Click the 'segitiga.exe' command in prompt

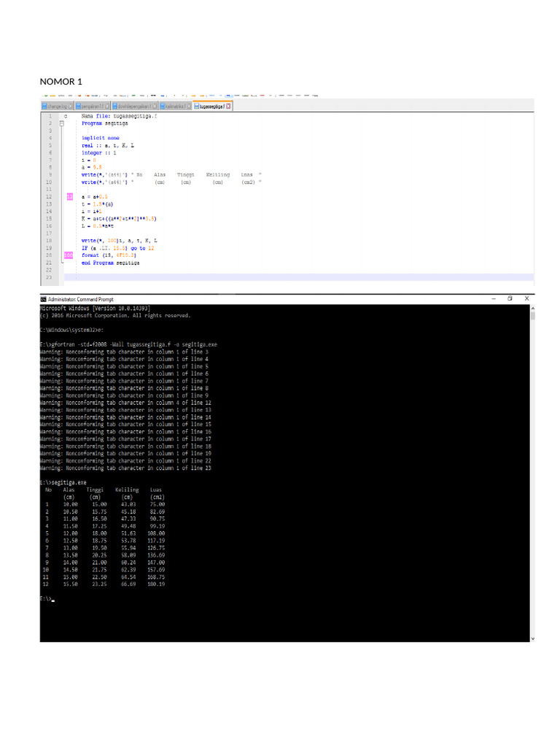pos(69,483)
